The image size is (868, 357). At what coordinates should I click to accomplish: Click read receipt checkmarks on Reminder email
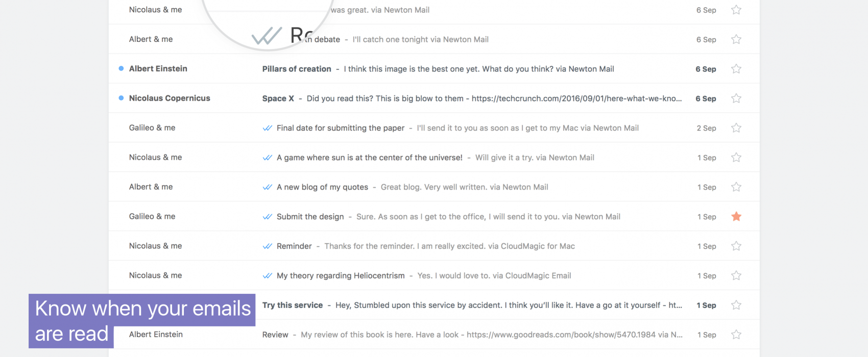(267, 246)
